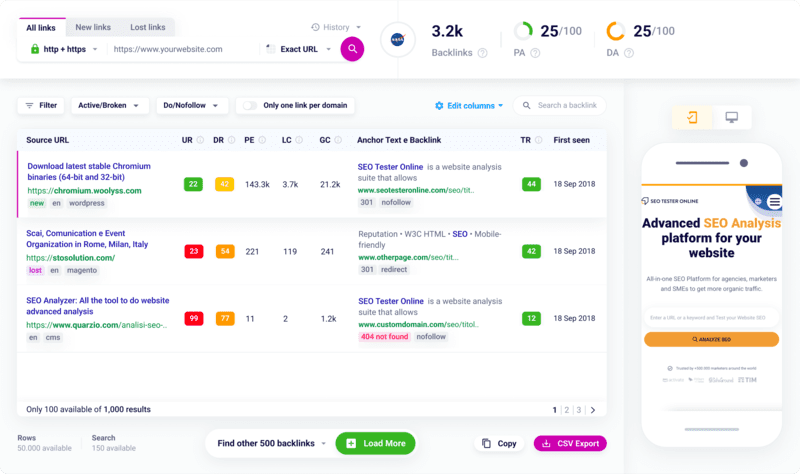Click the website URL input field
The width and height of the screenshot is (800, 474).
[184, 49]
